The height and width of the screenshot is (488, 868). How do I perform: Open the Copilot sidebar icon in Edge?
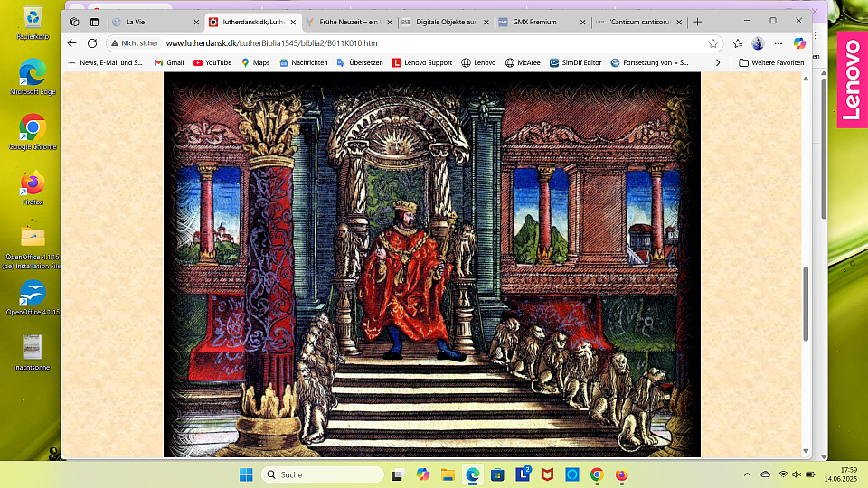point(798,43)
